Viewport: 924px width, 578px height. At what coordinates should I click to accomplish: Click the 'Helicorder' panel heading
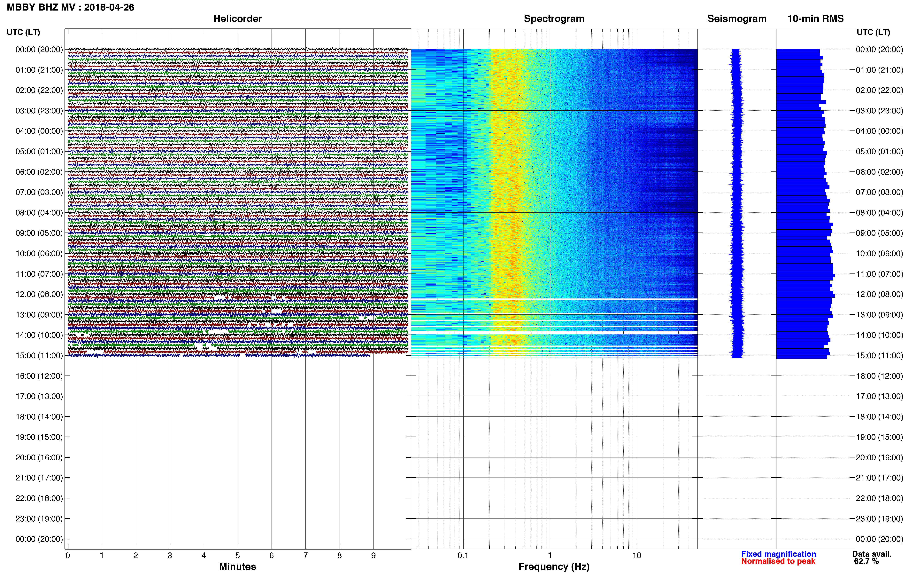click(238, 18)
